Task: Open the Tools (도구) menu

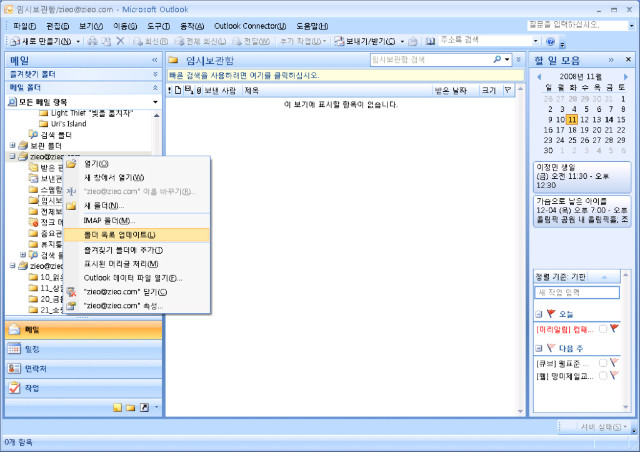Action: coord(158,26)
